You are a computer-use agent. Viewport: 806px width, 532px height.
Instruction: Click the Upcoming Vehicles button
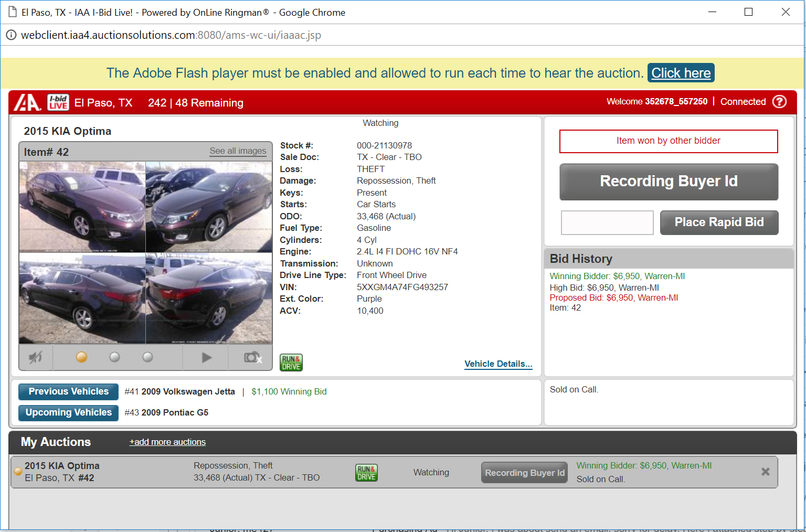coord(68,412)
